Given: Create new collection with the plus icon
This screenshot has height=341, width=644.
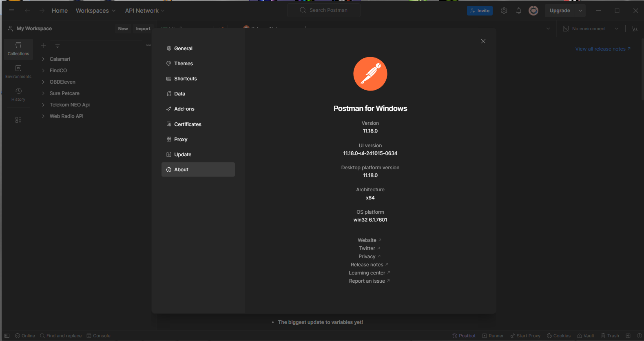Looking at the screenshot, I should pyautogui.click(x=43, y=45).
